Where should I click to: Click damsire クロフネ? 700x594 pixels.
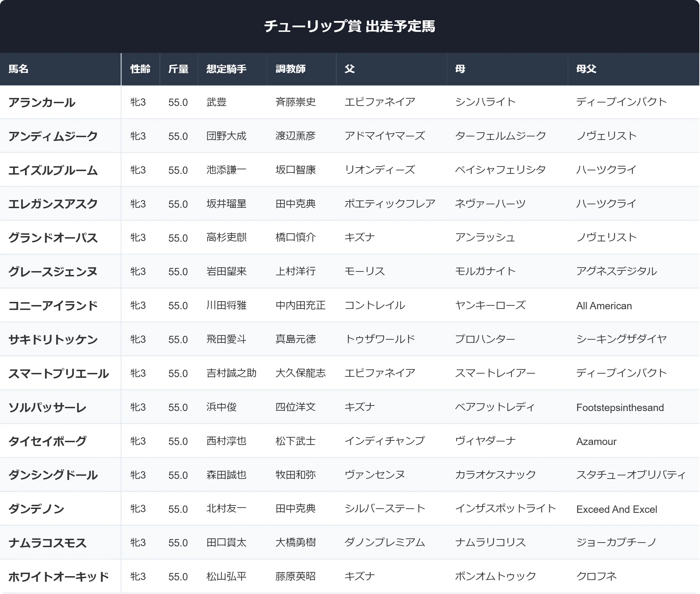(x=597, y=577)
